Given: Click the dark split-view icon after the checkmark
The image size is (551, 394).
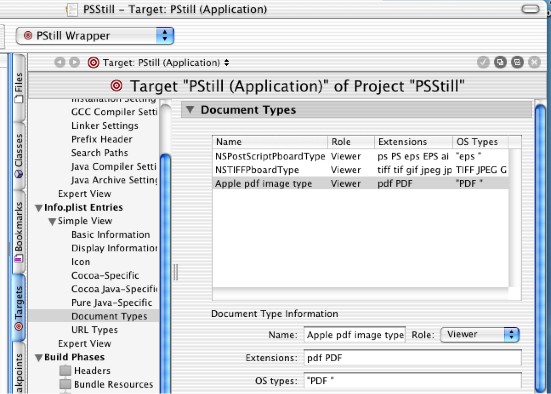Looking at the screenshot, I should point(500,62).
